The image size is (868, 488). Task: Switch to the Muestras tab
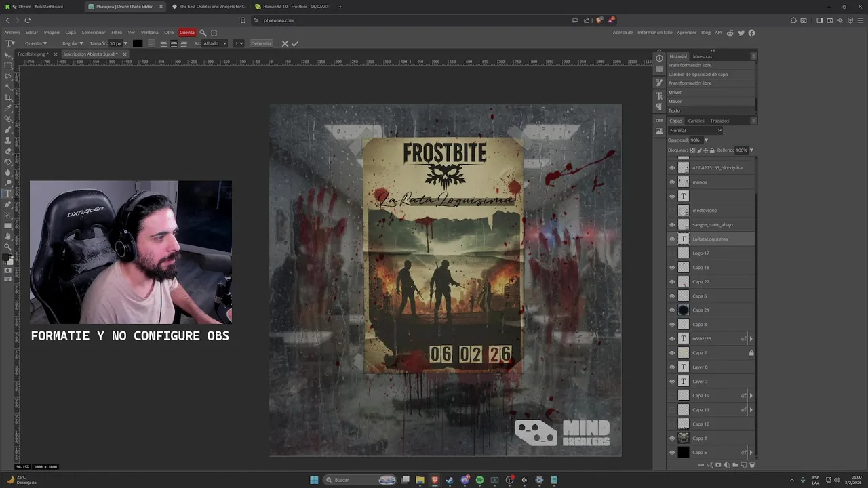click(x=703, y=56)
